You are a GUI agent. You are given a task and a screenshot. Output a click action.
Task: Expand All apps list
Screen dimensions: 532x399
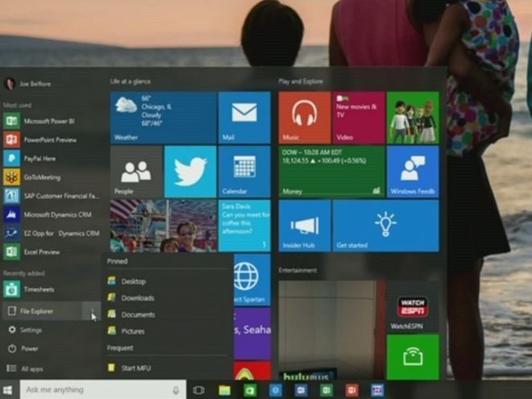[x=32, y=368]
